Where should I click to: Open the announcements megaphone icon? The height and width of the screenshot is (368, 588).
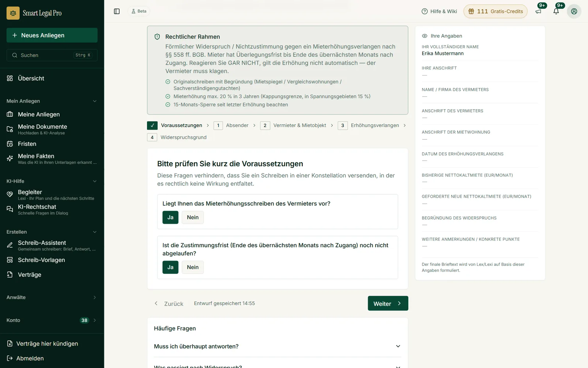point(538,11)
